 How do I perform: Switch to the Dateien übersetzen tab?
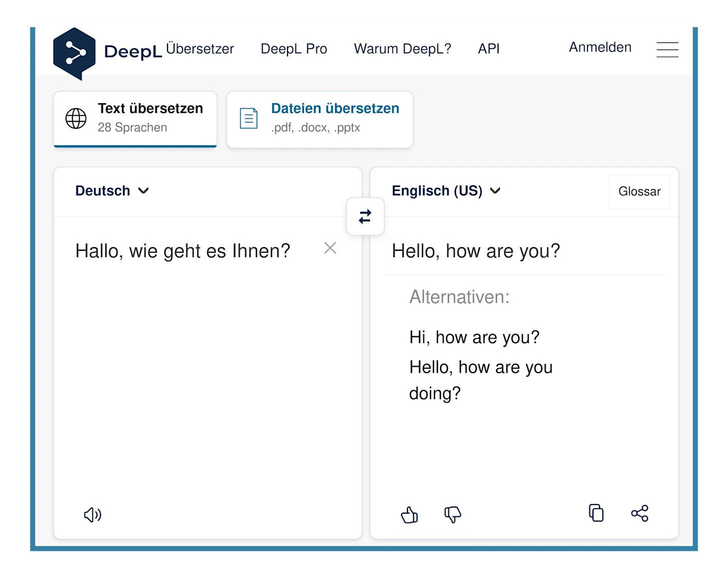[320, 119]
